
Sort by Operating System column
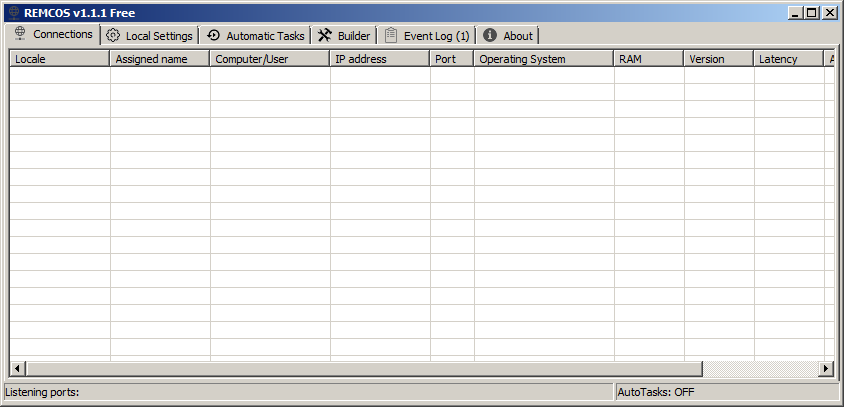click(x=543, y=59)
